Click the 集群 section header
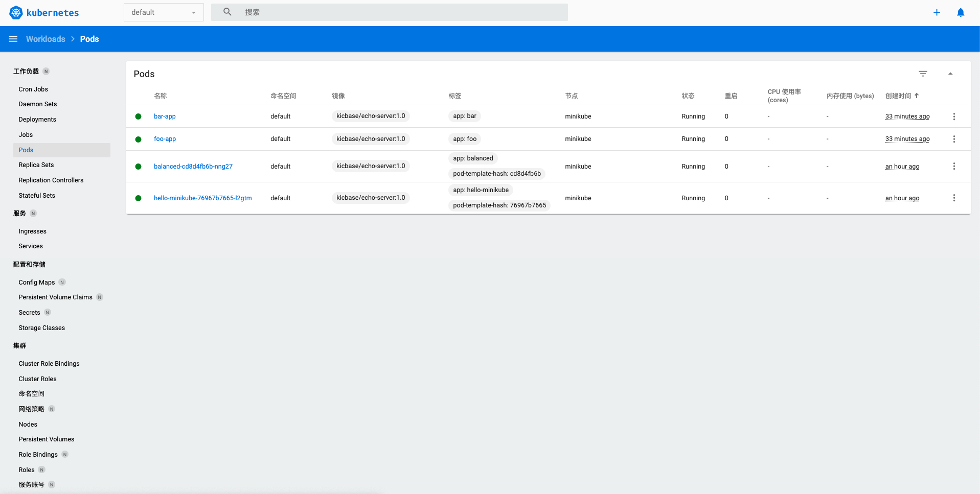This screenshot has height=494, width=980. point(19,346)
